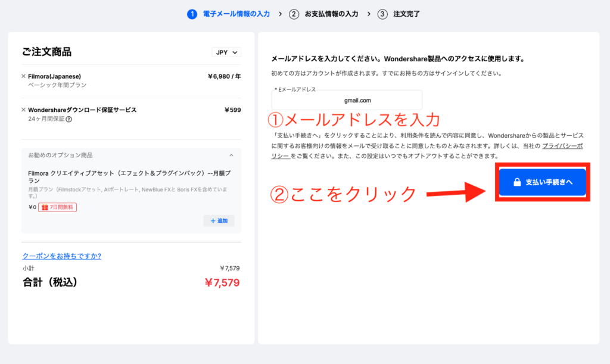Click the 支払い手続きへ payment button
This screenshot has height=364, width=610.
point(542,182)
